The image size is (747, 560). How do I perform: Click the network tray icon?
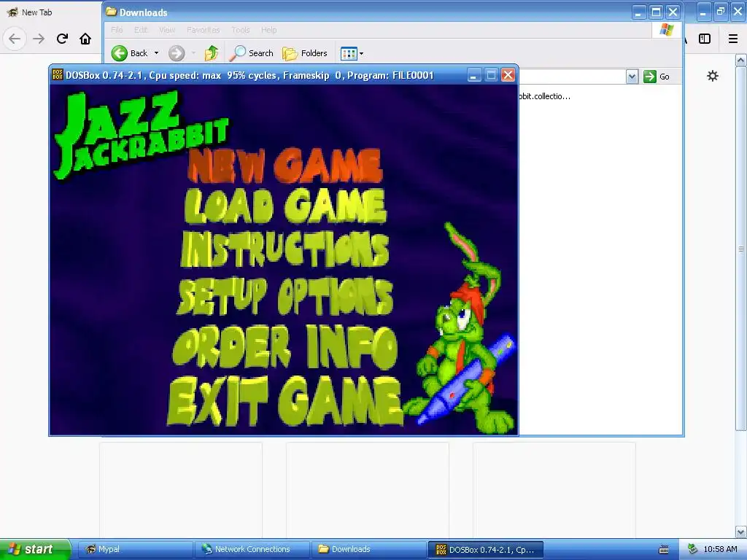click(693, 549)
